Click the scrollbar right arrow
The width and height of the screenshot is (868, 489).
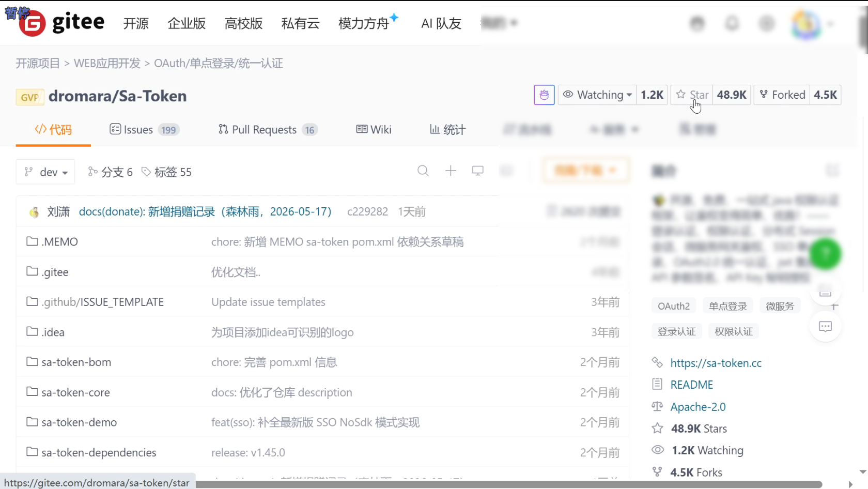coord(850,484)
